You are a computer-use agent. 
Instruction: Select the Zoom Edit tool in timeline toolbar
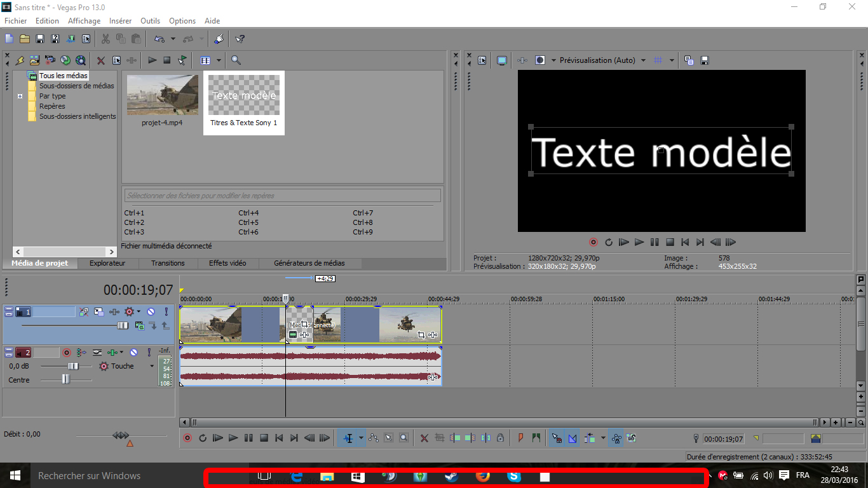click(x=403, y=438)
